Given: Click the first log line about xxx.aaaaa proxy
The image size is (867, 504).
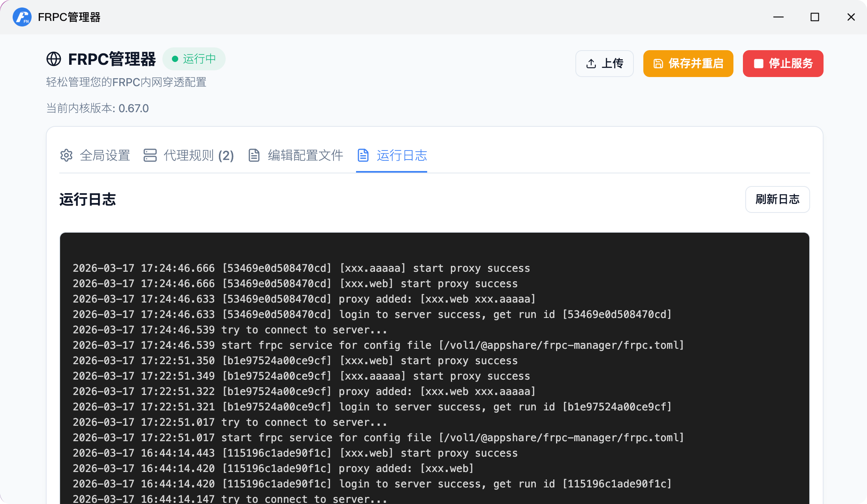Looking at the screenshot, I should tap(301, 268).
